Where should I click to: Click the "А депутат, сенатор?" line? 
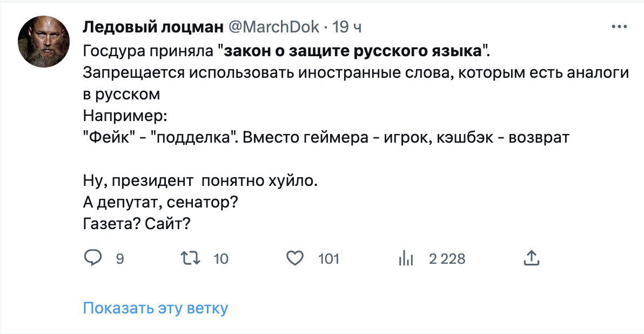click(x=161, y=202)
